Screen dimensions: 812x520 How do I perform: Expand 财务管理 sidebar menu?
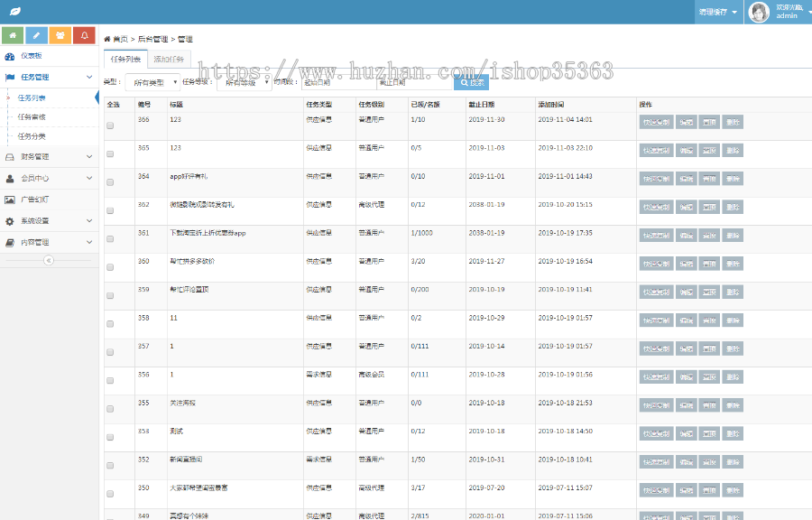click(49, 156)
